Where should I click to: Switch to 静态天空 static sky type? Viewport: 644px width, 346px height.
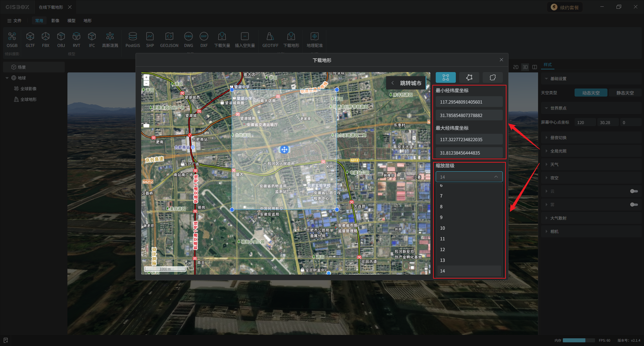click(x=625, y=93)
